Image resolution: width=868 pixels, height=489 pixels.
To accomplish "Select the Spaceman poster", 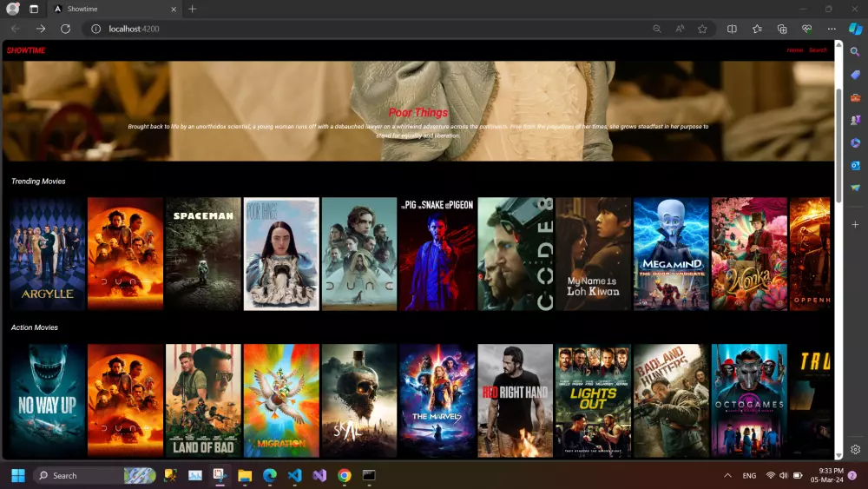I will (203, 254).
